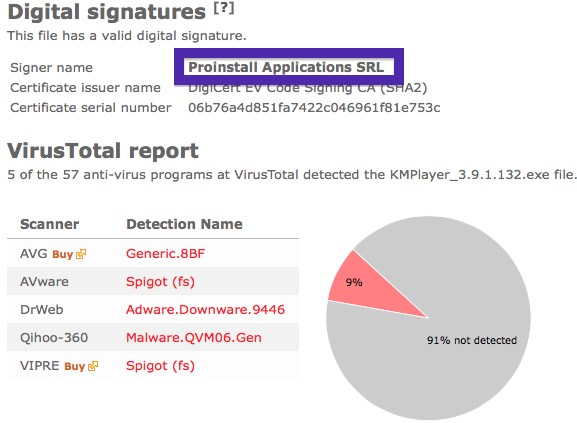
Task: Click the DrWeb scanner name
Action: click(x=42, y=310)
